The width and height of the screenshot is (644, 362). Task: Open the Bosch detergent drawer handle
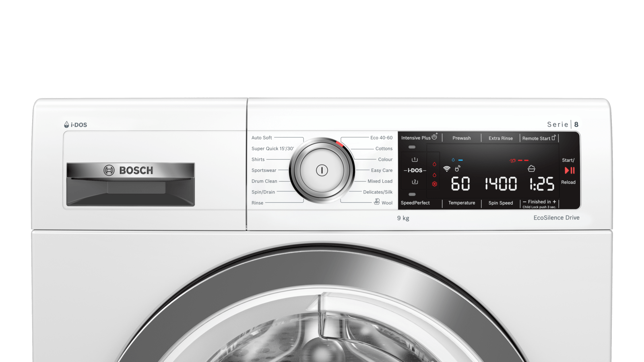[x=130, y=185]
